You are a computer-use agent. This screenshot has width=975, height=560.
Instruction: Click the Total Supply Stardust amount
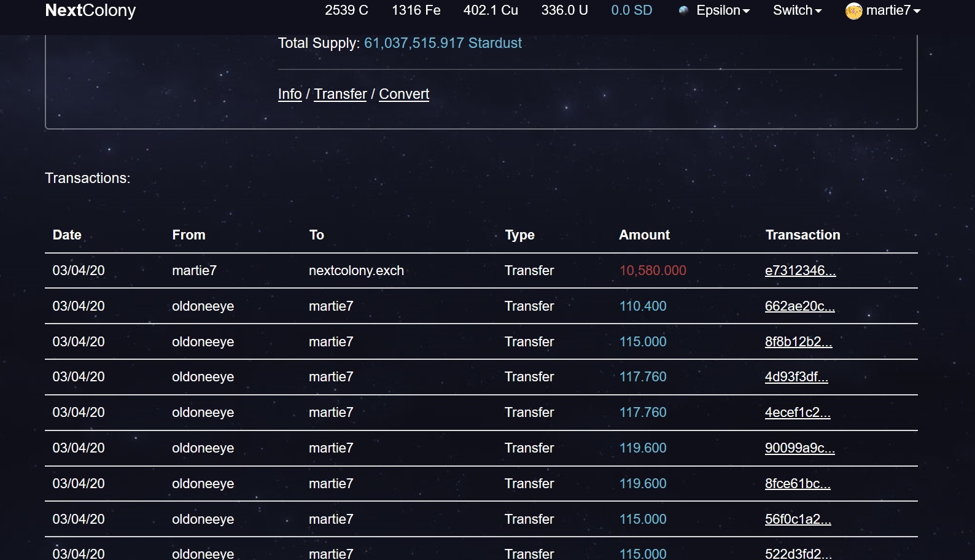coord(443,43)
